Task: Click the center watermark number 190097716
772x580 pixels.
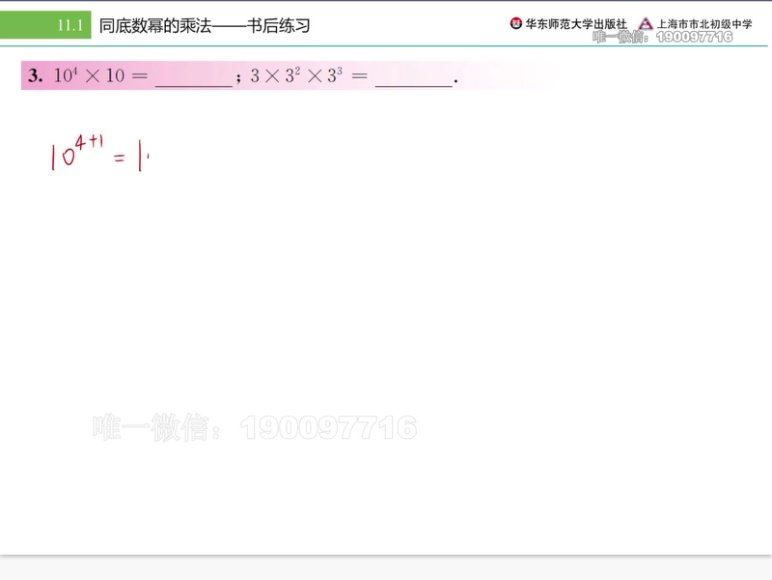Action: click(x=328, y=428)
